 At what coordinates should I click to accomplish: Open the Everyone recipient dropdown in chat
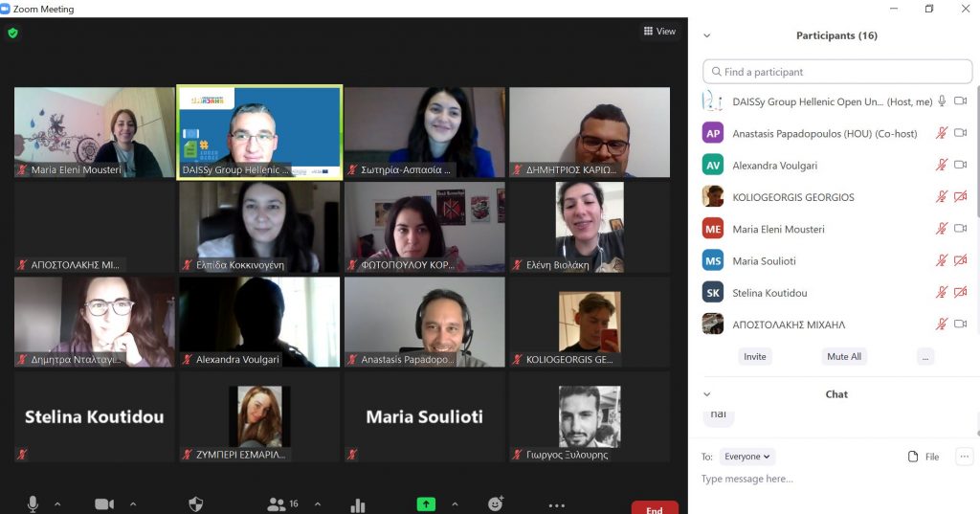(x=746, y=457)
